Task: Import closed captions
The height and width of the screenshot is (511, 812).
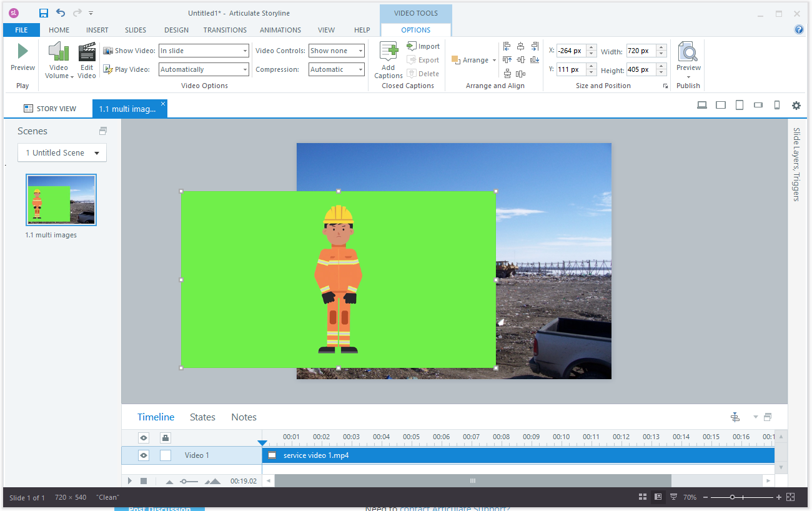Action: click(423, 46)
